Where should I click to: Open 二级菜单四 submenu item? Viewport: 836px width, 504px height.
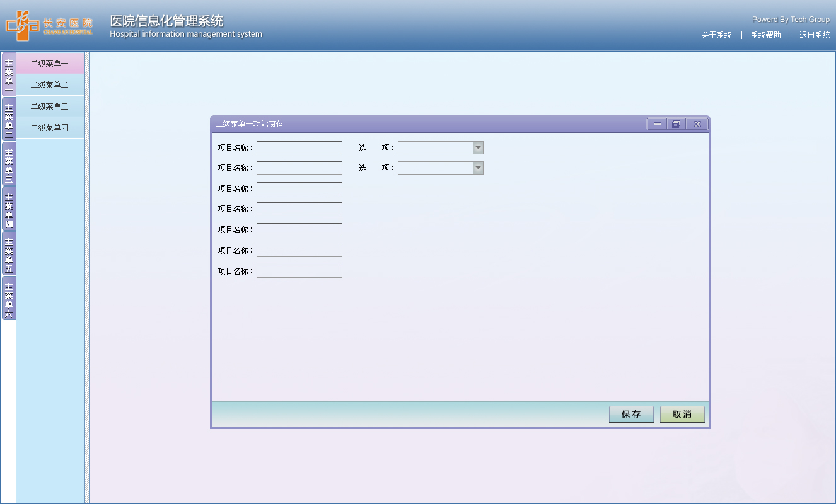[x=50, y=128]
